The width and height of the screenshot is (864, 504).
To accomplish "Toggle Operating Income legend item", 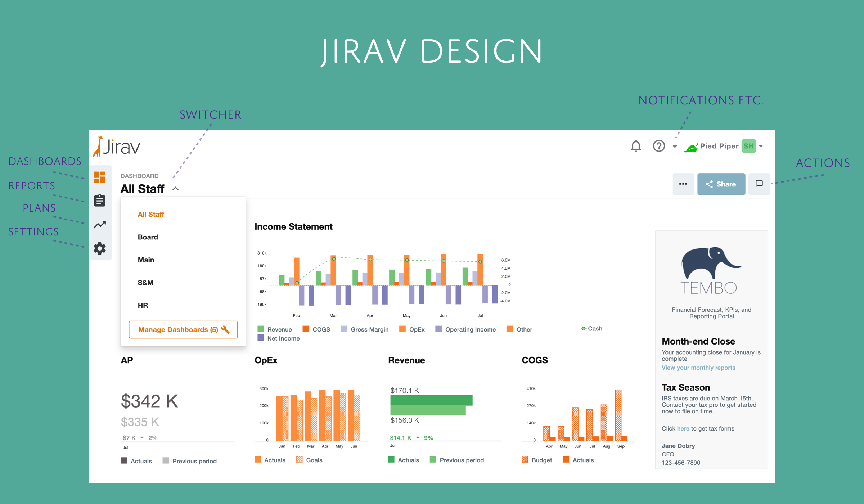I will (x=465, y=329).
